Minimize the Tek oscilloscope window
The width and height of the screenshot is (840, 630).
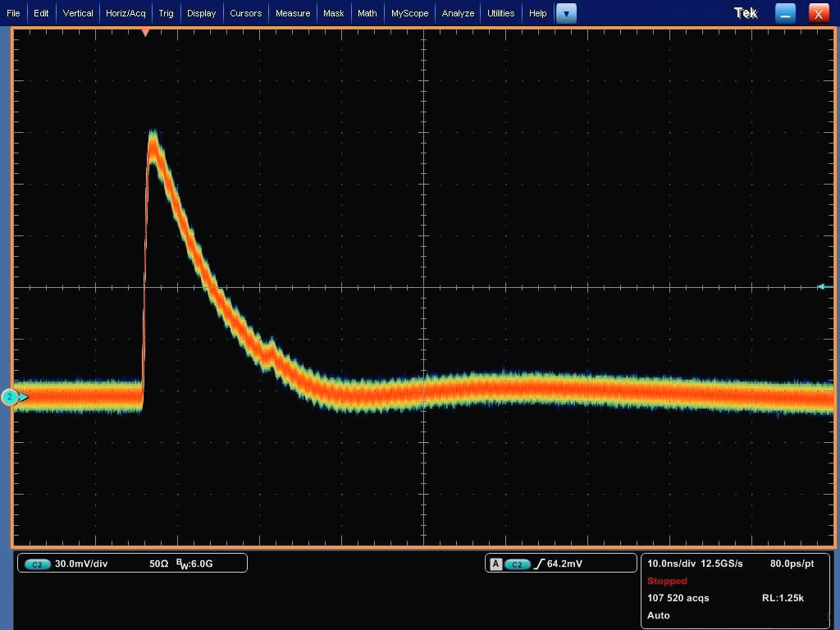pyautogui.click(x=785, y=14)
